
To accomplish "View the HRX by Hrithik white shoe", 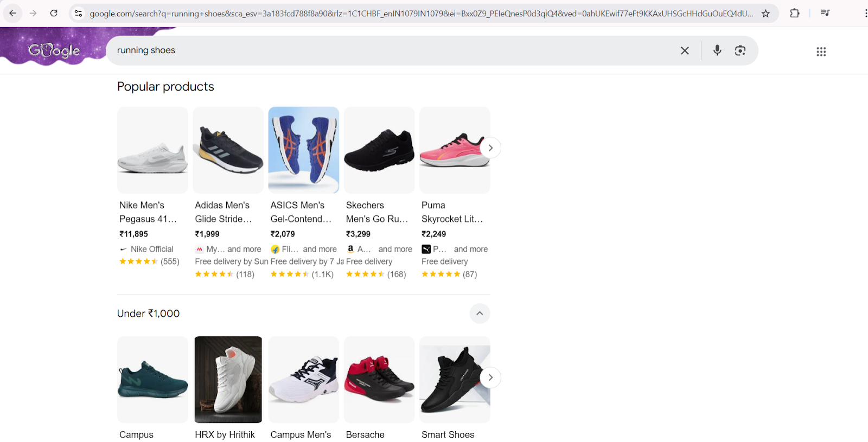I will point(228,380).
